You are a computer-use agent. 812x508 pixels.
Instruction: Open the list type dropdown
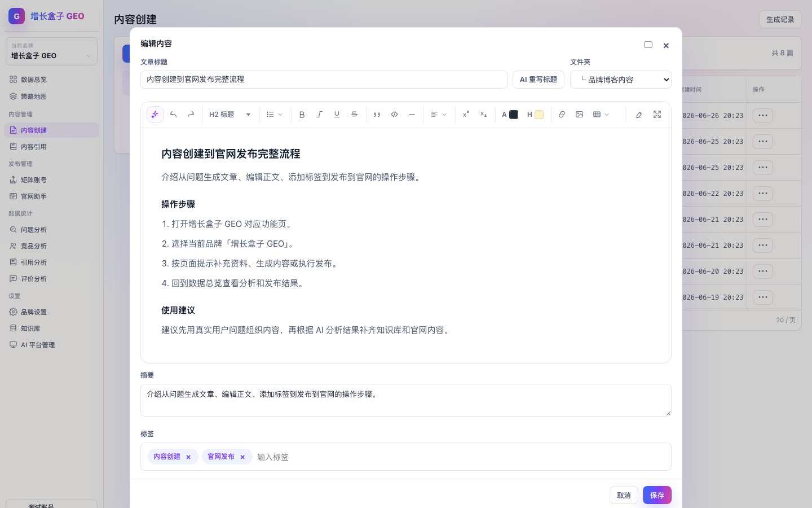[x=275, y=115]
